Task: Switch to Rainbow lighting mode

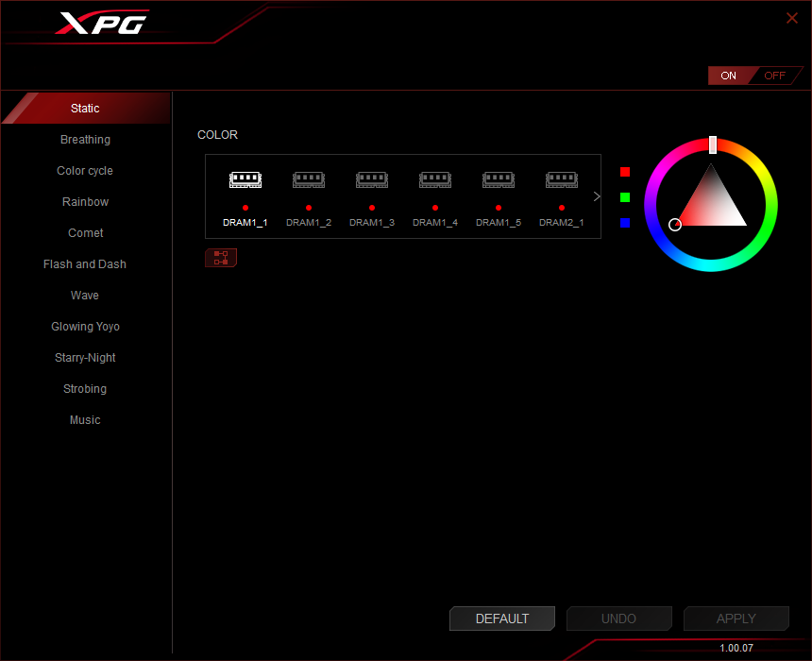Action: pyautogui.click(x=85, y=201)
